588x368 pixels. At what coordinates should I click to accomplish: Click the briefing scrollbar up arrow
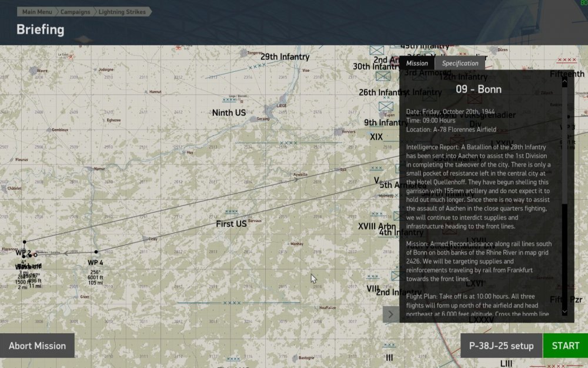click(564, 80)
